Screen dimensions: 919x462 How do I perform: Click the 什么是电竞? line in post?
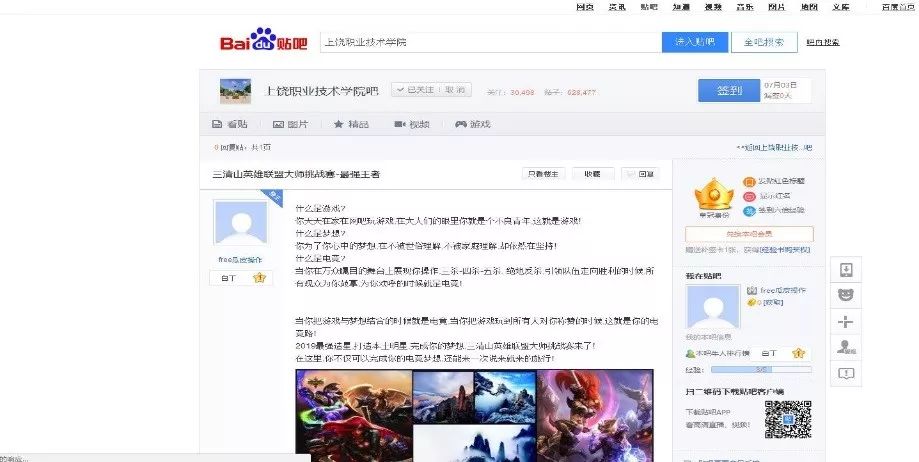(x=320, y=258)
